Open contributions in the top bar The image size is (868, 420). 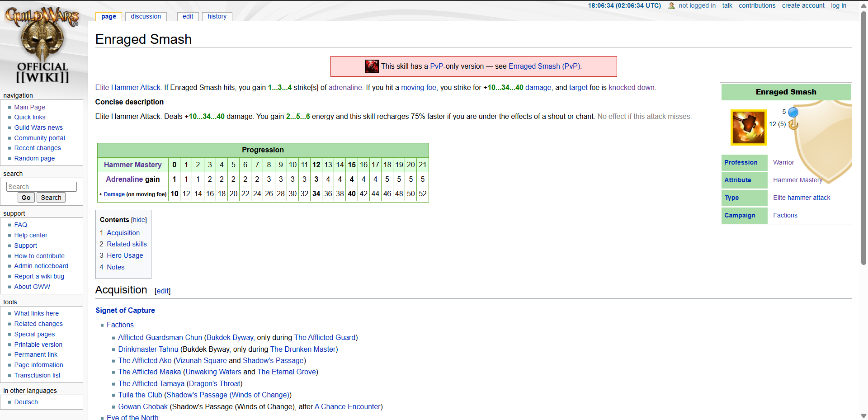click(757, 5)
